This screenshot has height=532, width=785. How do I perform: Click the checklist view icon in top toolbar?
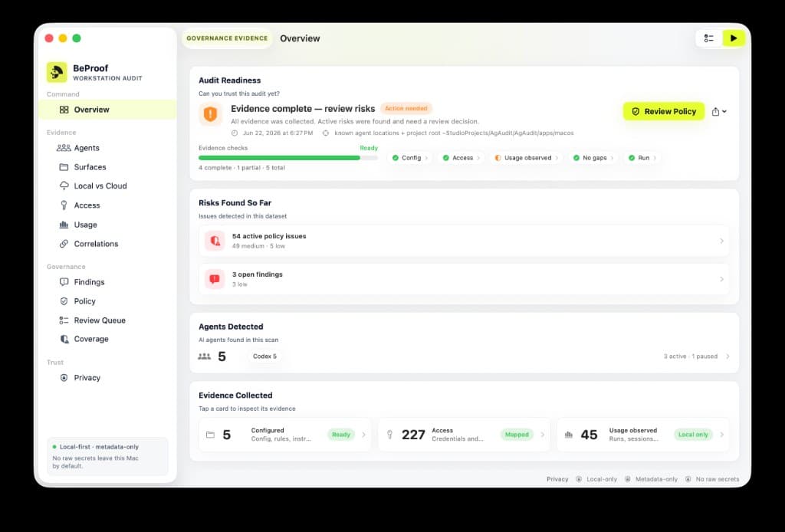point(709,38)
